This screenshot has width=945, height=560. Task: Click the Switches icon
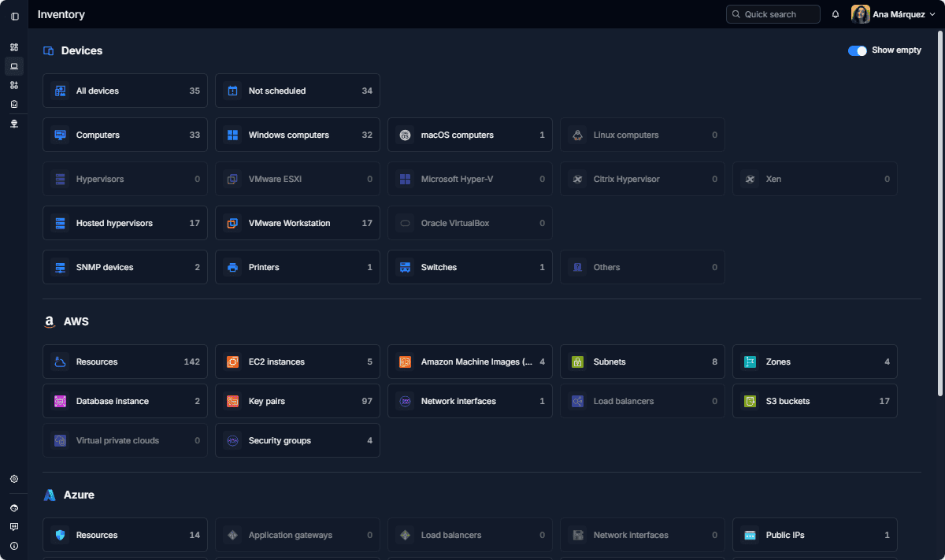tap(405, 267)
